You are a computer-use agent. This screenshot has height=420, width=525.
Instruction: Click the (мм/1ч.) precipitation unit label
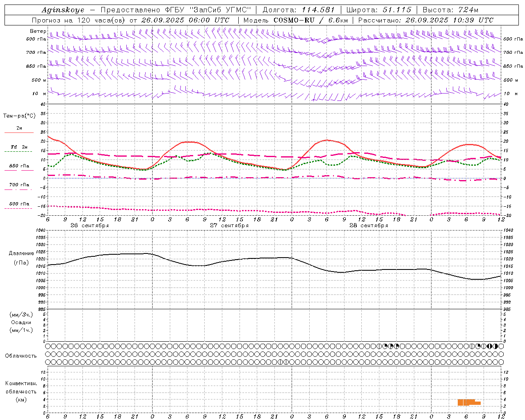click(x=21, y=330)
